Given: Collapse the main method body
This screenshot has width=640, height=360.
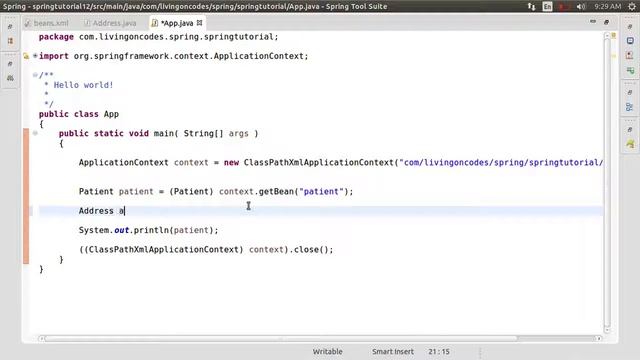Looking at the screenshot, I should (x=35, y=133).
